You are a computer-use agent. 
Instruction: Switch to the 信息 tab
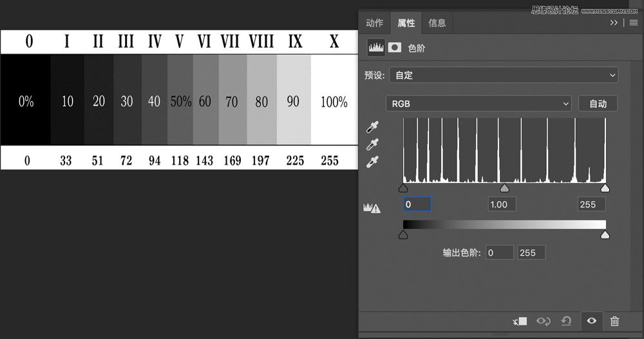[437, 23]
